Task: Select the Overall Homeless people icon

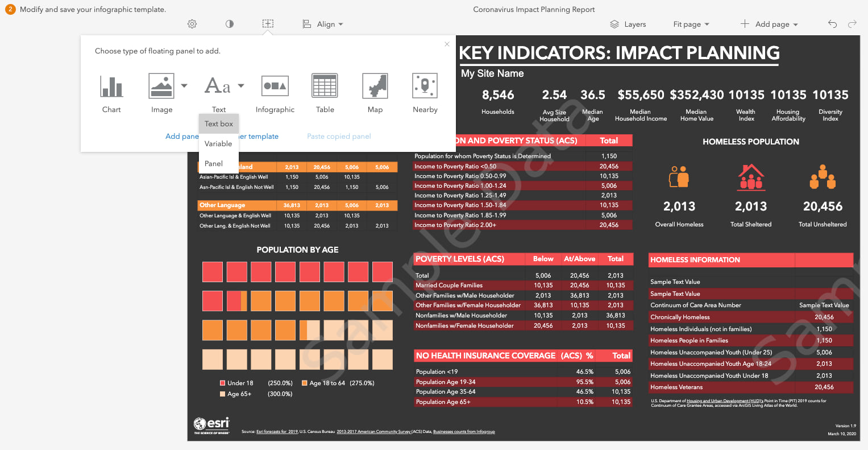Action: [x=679, y=177]
